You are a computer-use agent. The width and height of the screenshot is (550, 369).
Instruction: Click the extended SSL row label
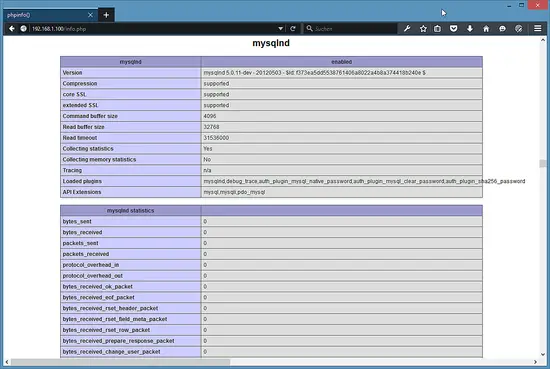point(80,105)
